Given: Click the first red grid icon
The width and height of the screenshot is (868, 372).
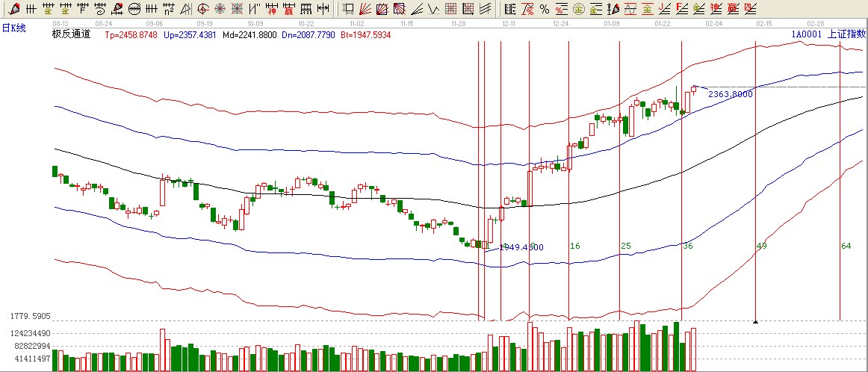Looking at the screenshot, I should tap(450, 9).
